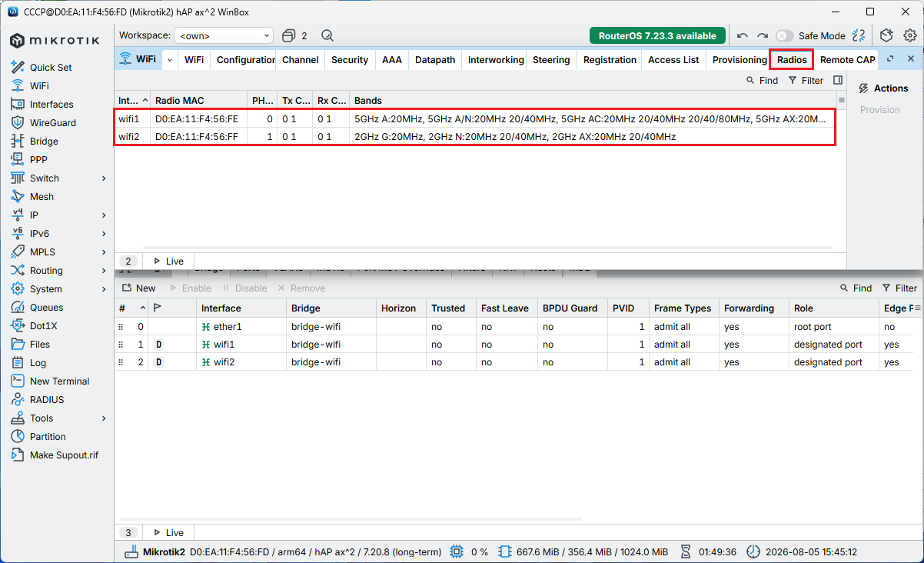The width and height of the screenshot is (924, 563).
Task: Select the wifi1 radio row
Action: click(474, 119)
